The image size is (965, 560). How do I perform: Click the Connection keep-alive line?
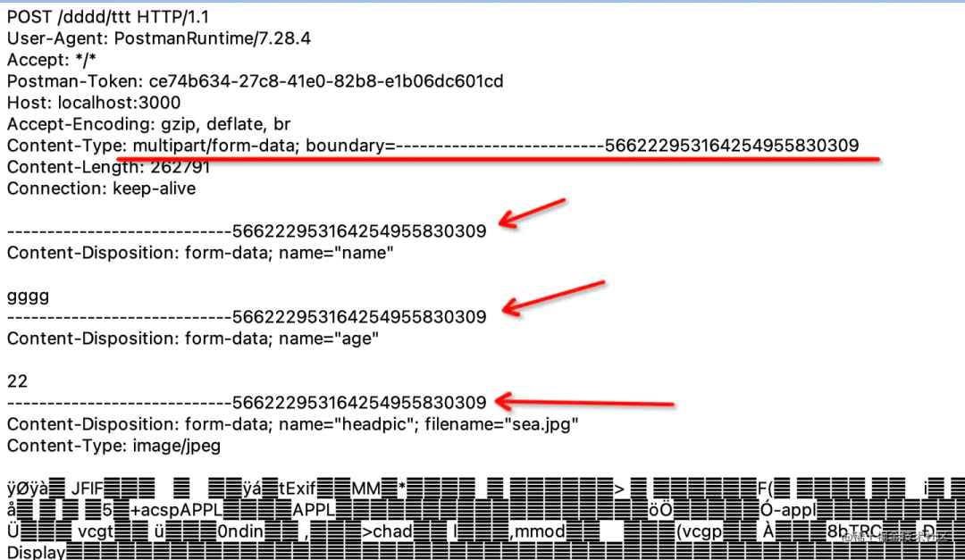[101, 189]
